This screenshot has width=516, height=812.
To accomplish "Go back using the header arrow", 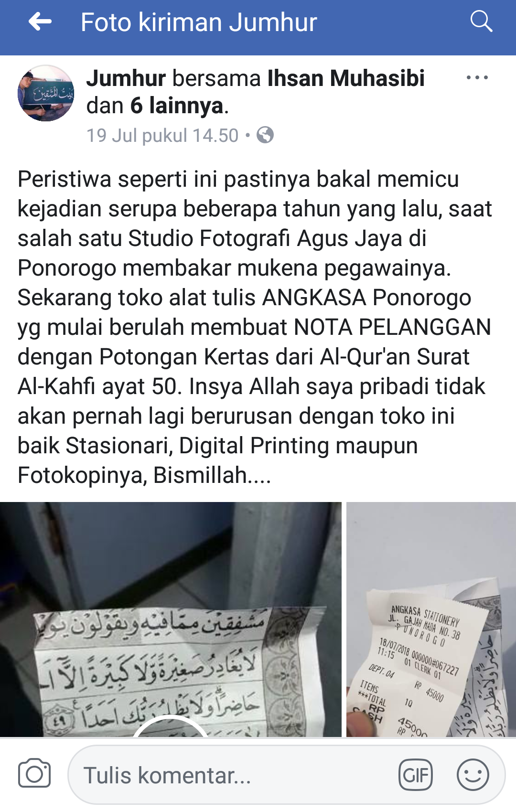I will (x=40, y=22).
